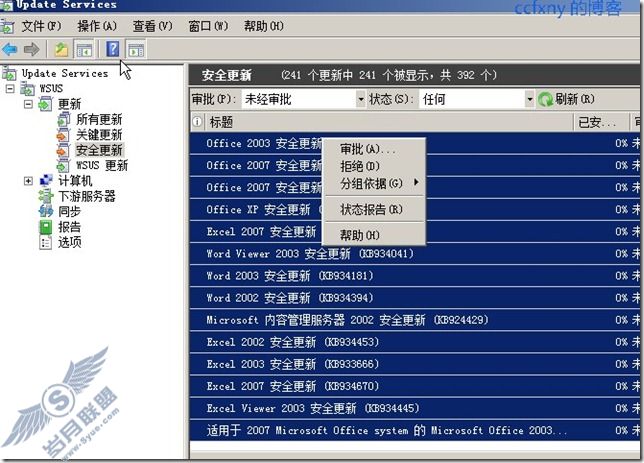644x463 pixels.
Task: Select row Office XP 安全更新
Action: (415, 210)
